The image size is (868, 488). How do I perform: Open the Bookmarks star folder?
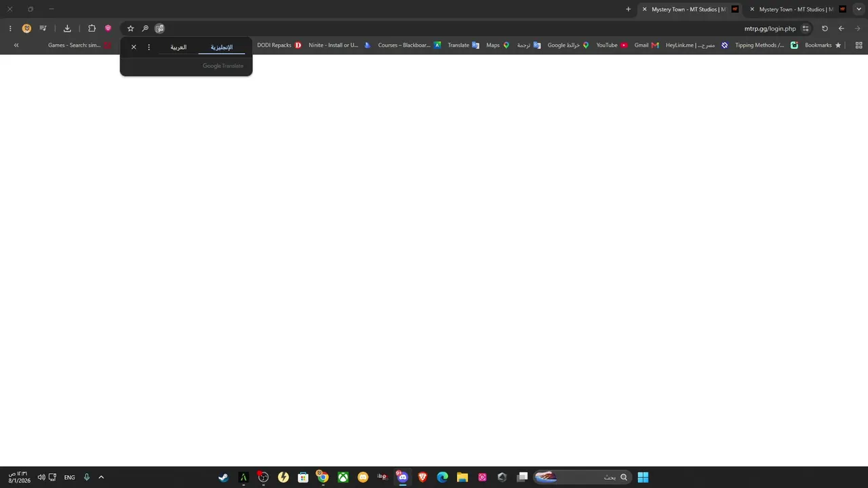coord(823,45)
